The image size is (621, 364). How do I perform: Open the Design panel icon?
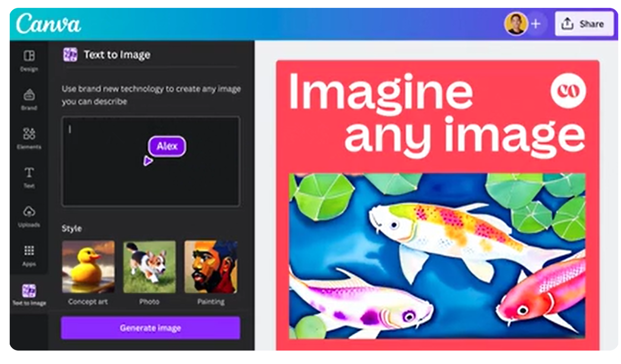[x=29, y=56]
